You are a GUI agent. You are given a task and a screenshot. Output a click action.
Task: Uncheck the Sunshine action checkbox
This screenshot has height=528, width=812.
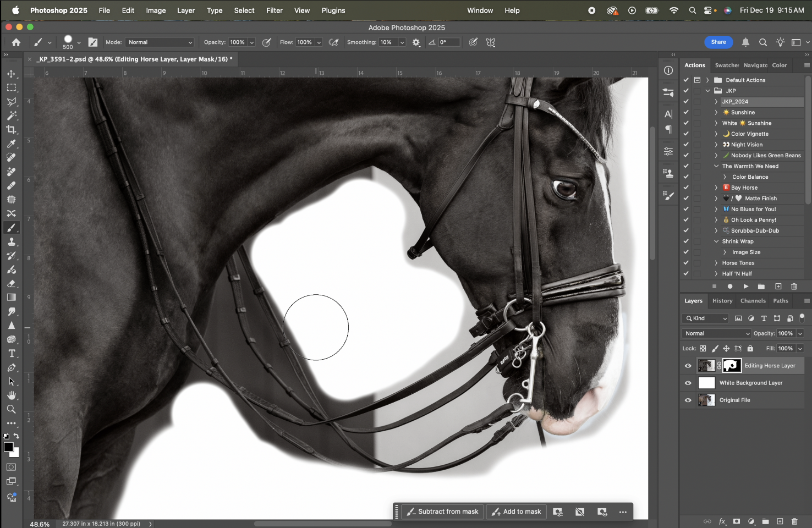pos(686,112)
